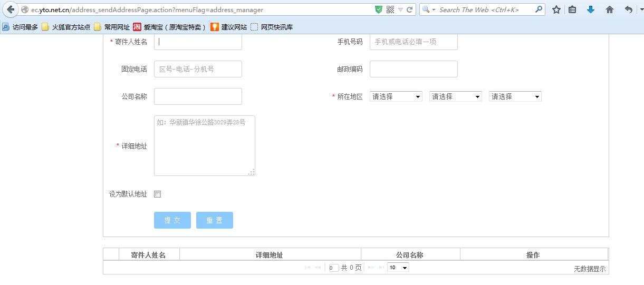Click the 重置 reset button

click(x=215, y=220)
